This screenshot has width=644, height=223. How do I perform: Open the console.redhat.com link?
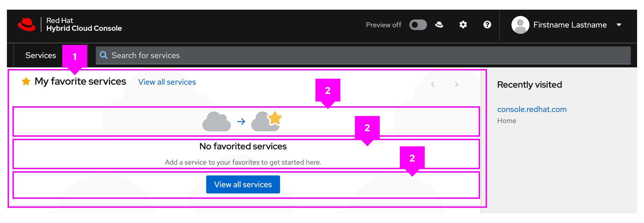532,109
